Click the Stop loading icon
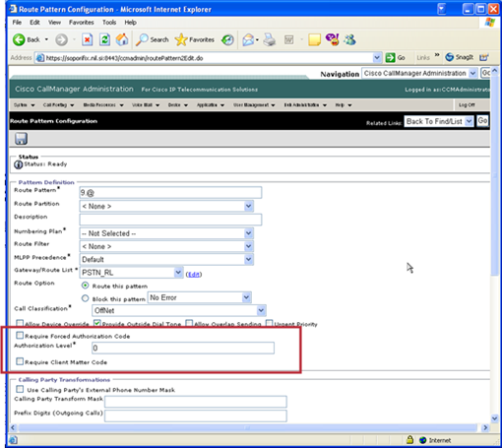502x448 pixels. pyautogui.click(x=87, y=40)
